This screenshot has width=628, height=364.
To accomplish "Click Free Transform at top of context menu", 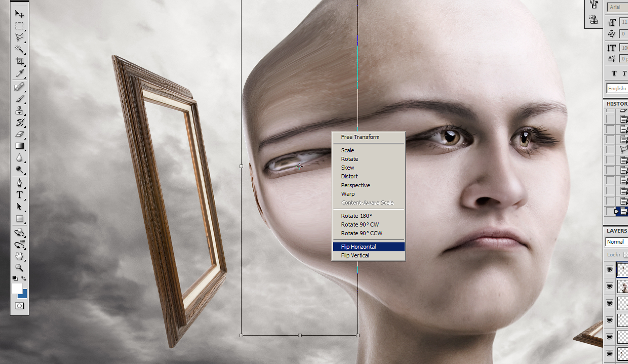I will (x=360, y=137).
